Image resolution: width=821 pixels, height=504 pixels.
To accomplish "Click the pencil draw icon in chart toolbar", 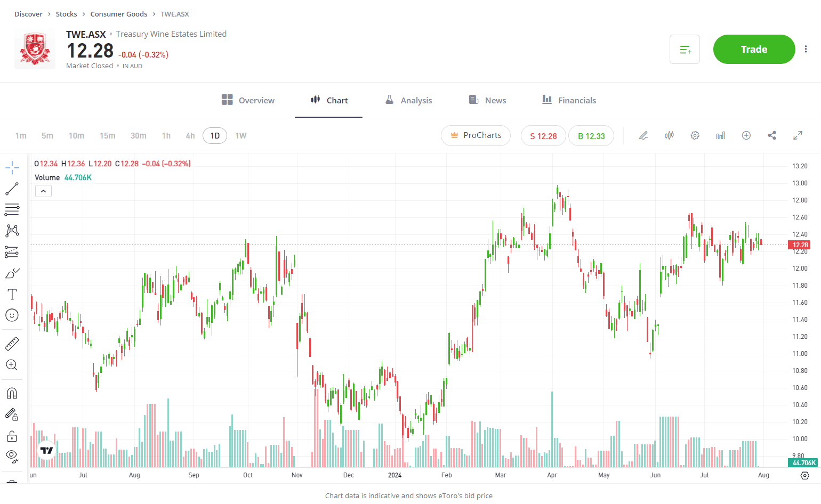I will click(643, 135).
